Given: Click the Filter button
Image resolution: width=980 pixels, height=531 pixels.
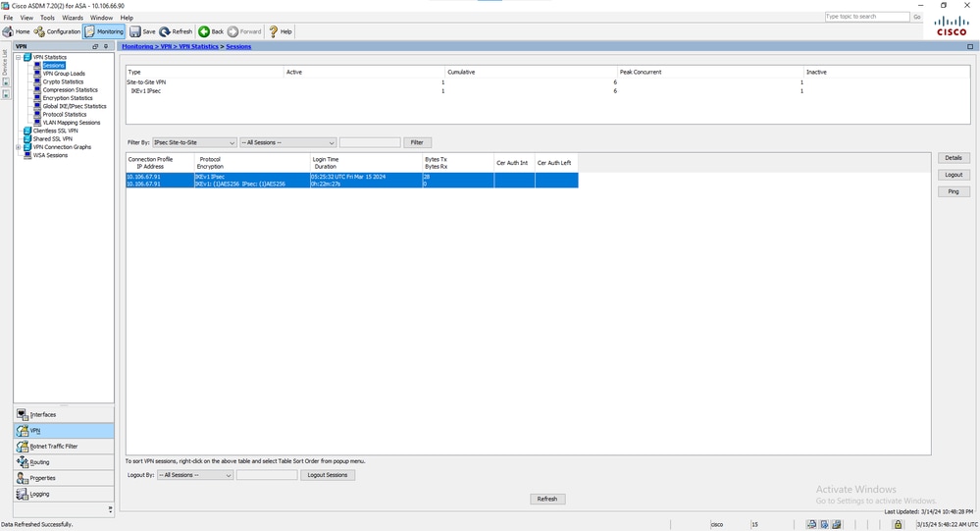Looking at the screenshot, I should point(417,142).
